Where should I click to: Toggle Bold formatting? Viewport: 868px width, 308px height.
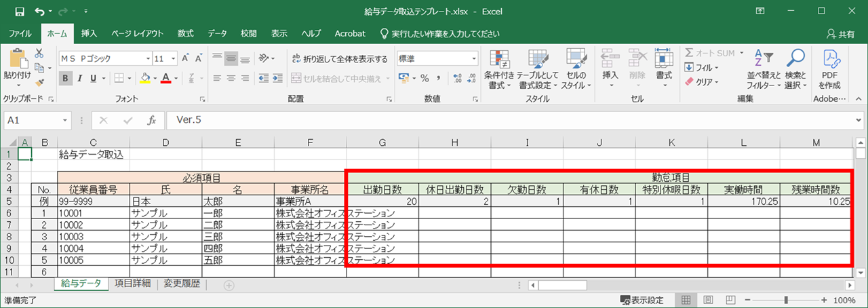coord(66,78)
